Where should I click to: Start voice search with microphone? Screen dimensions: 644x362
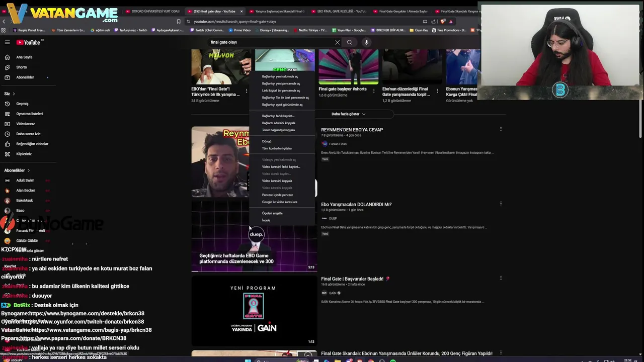tap(366, 42)
